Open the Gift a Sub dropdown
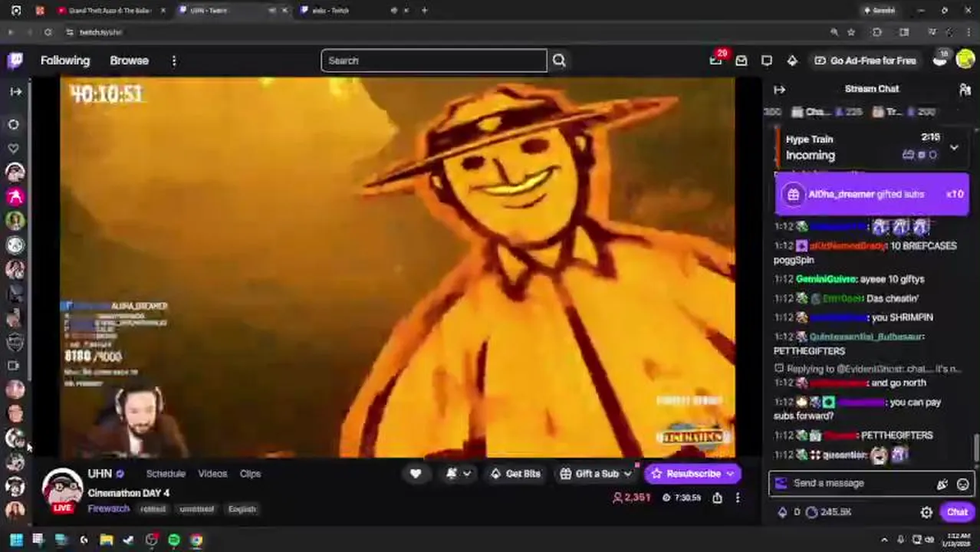The width and height of the screenshot is (980, 552). (596, 474)
